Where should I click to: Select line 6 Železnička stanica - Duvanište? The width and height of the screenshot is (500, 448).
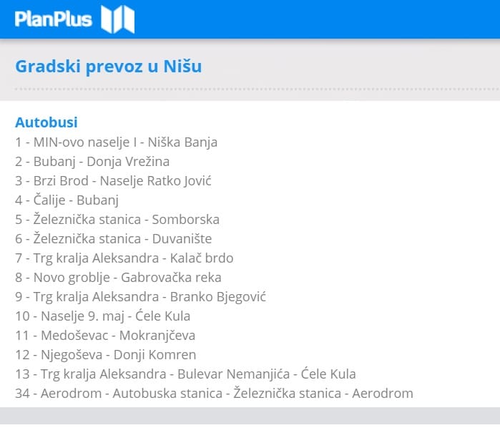click(x=113, y=238)
